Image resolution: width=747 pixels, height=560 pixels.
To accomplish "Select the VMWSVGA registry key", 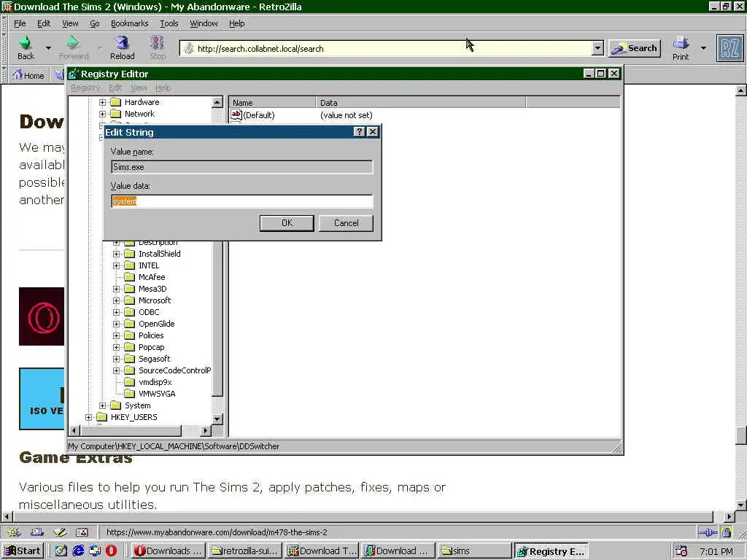I will tap(157, 394).
